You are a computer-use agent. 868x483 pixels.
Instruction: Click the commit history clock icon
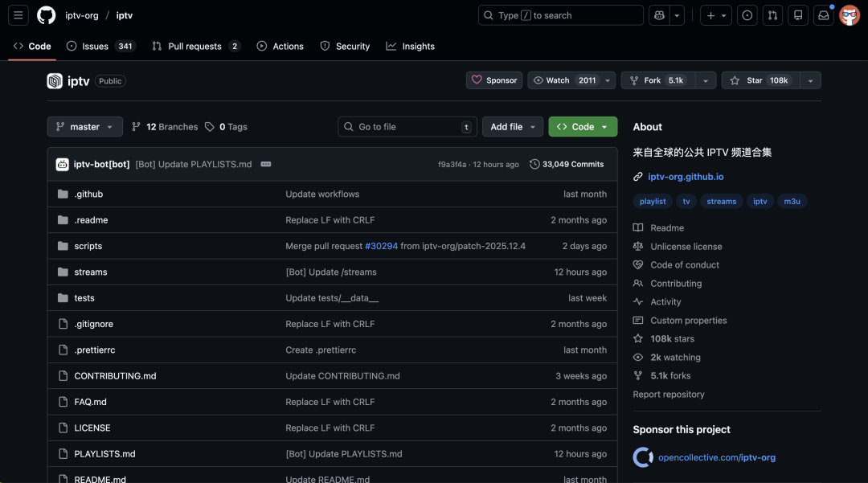pyautogui.click(x=534, y=164)
